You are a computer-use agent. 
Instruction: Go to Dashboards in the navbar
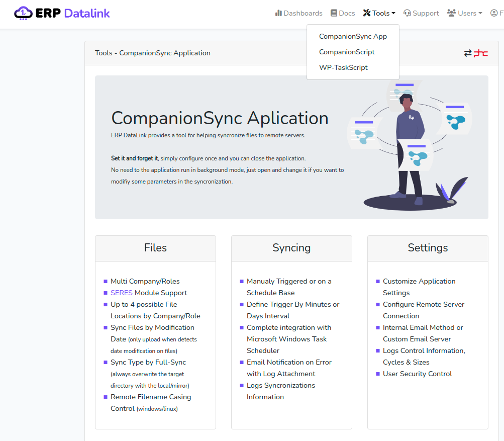tap(303, 13)
